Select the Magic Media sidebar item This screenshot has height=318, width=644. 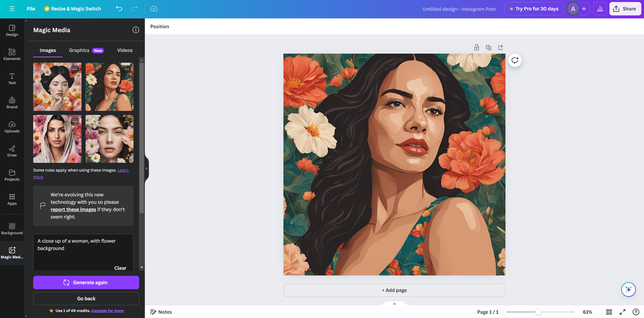click(x=12, y=253)
